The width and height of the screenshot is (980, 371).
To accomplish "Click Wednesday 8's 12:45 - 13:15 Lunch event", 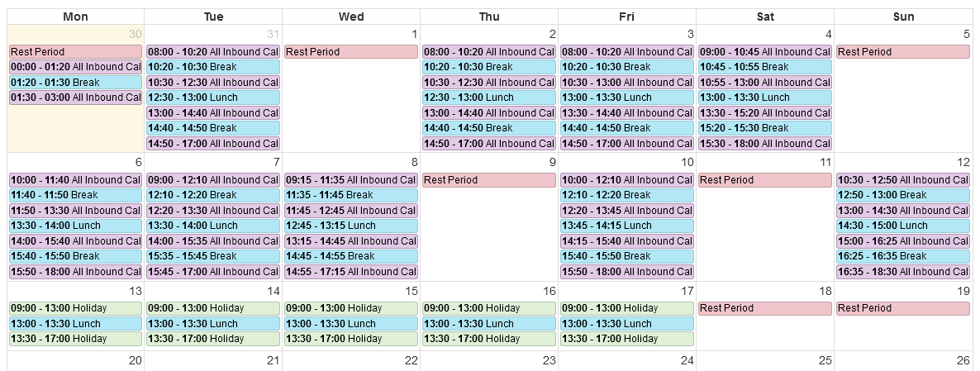I will click(351, 226).
